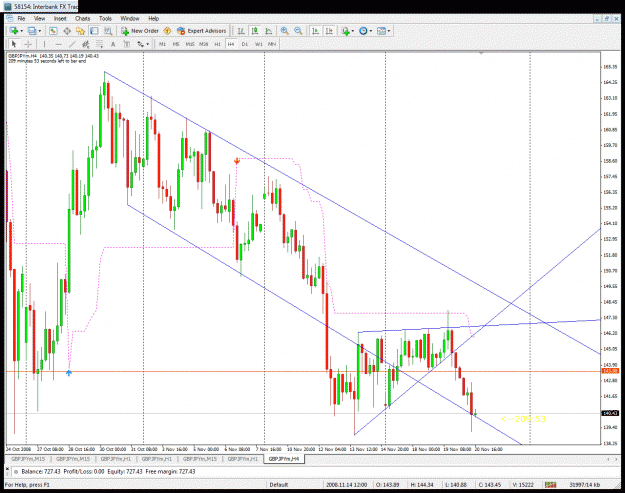The image size is (625, 493).
Task: Switch chart to Line Chart mode
Action: [269, 31]
